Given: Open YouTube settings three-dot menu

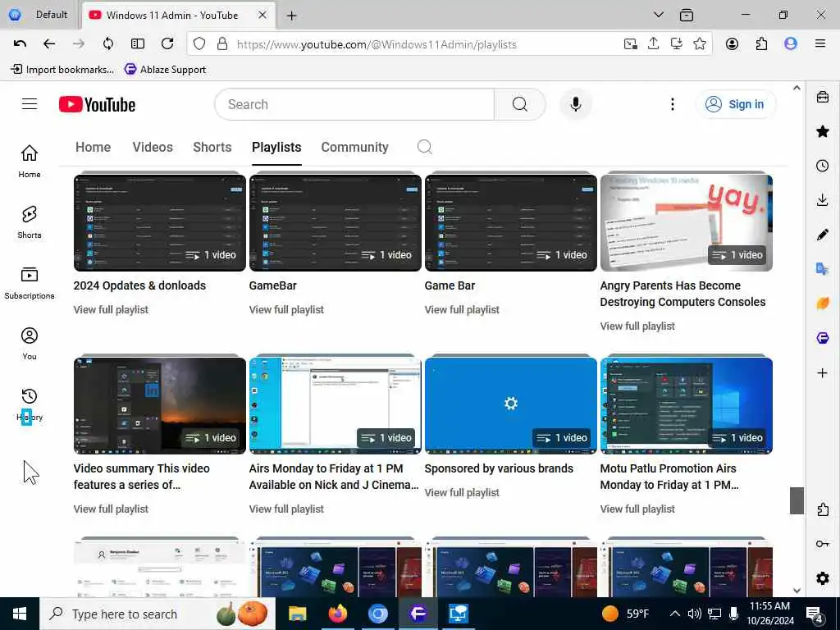Looking at the screenshot, I should [673, 104].
